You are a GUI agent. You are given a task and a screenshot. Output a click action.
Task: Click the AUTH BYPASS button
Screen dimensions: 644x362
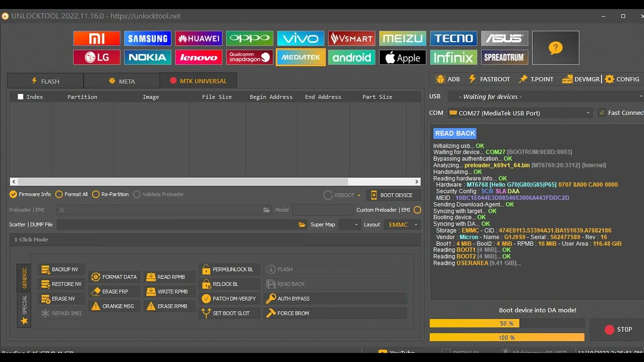click(335, 299)
